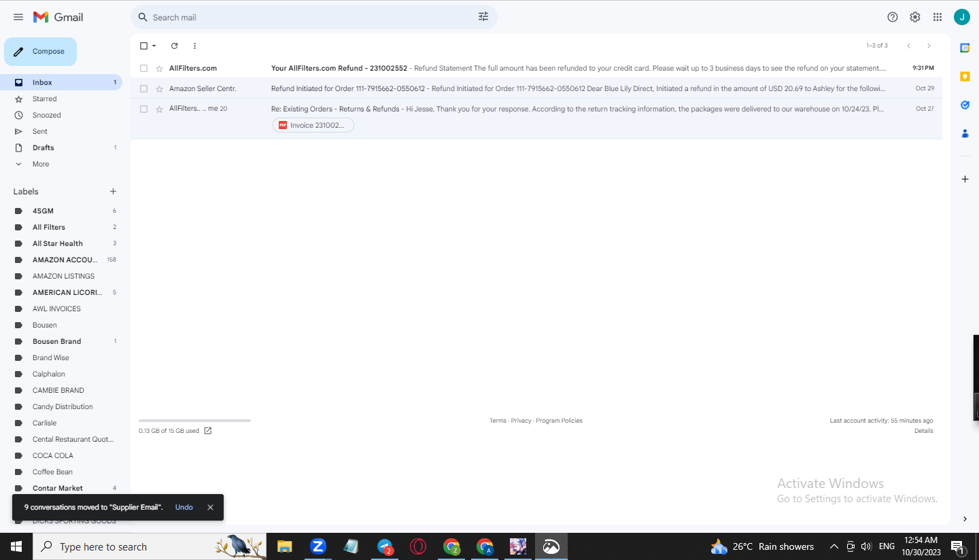Go to older emails page arrow
Screen dimensions: 979x560
coord(929,46)
